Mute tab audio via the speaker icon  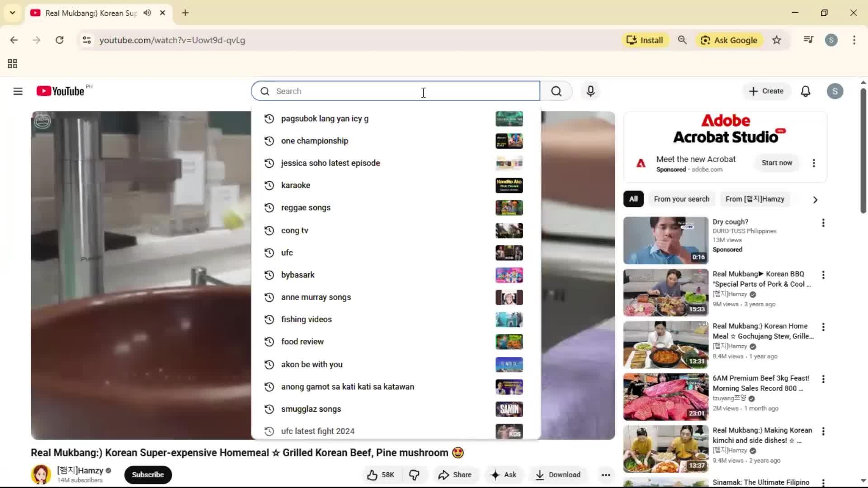point(147,13)
